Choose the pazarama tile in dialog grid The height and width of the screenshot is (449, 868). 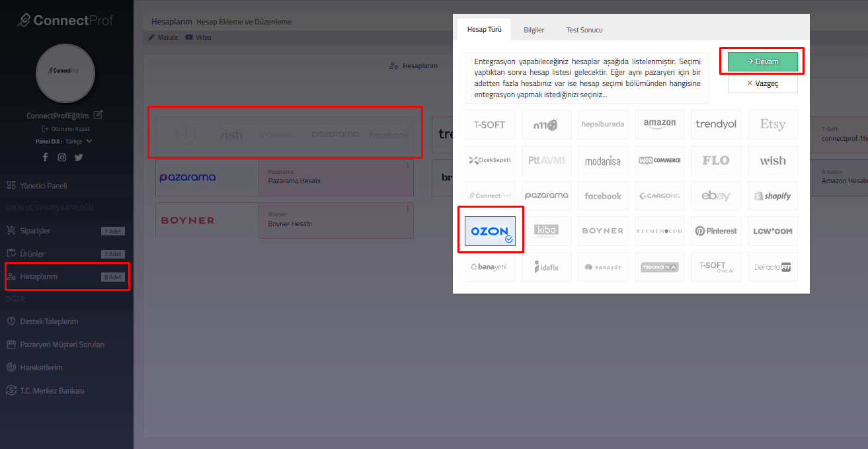[546, 196]
